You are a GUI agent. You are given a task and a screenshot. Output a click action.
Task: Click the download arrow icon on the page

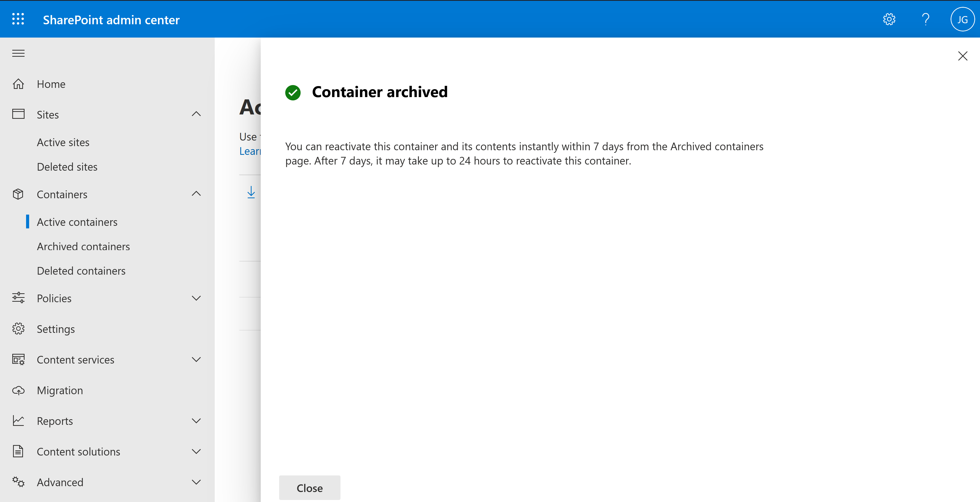(x=251, y=192)
